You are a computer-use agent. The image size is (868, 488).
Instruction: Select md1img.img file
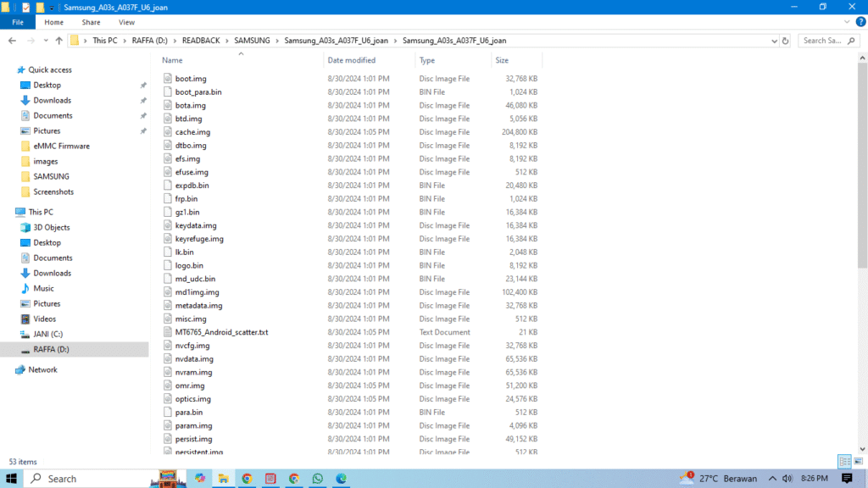coord(197,292)
